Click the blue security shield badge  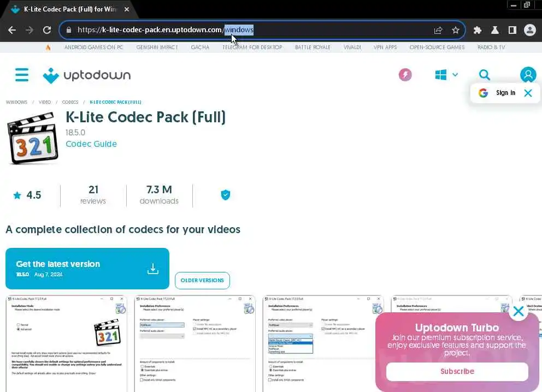coord(225,195)
